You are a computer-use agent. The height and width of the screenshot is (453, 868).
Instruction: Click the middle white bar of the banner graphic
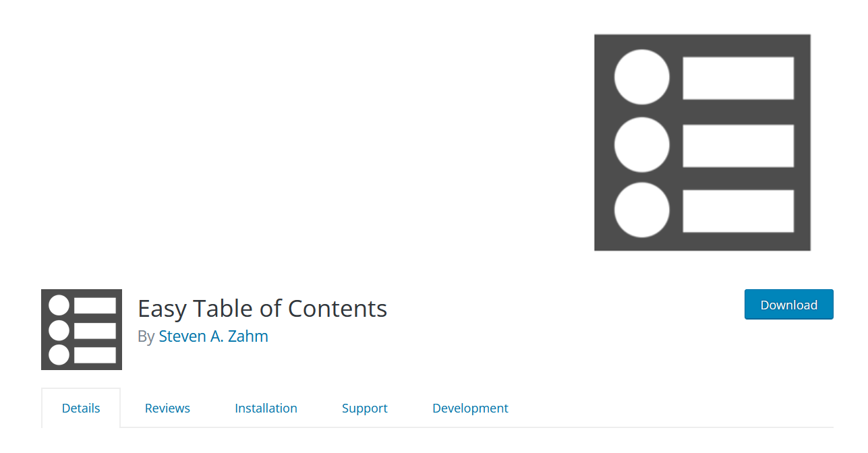pyautogui.click(x=739, y=144)
